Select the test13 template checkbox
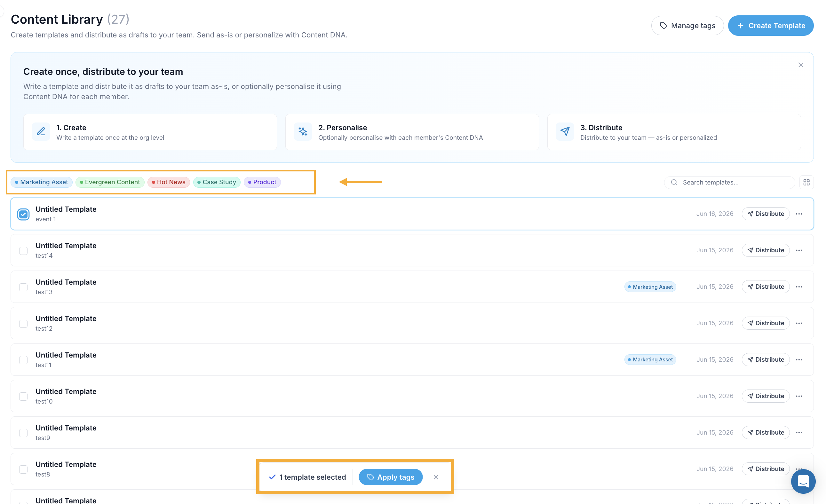 pyautogui.click(x=23, y=287)
